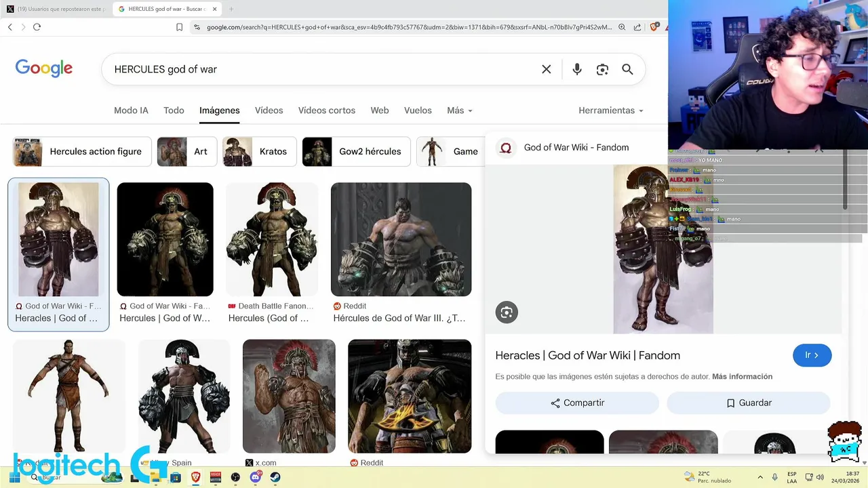Expand the system tray hidden icons chevron
This screenshot has height=488, width=868.
[x=759, y=477]
